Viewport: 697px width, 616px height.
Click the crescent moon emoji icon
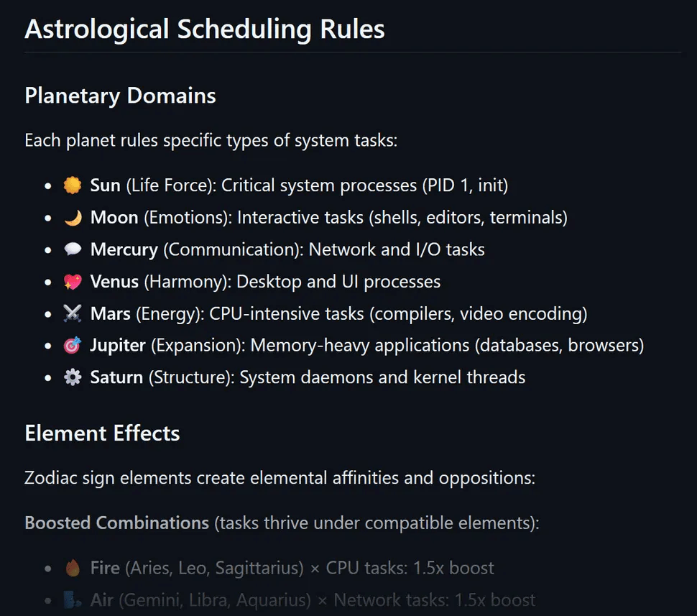click(72, 217)
